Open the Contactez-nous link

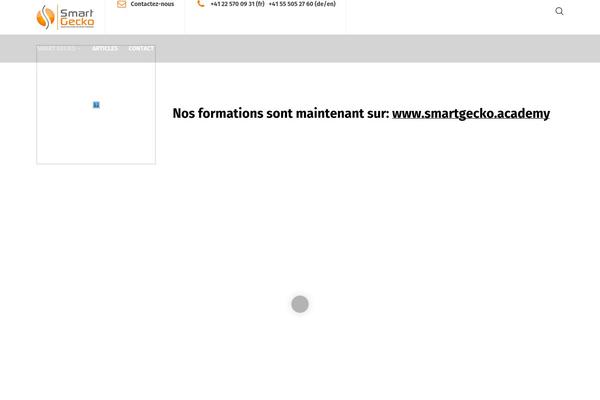point(152,4)
